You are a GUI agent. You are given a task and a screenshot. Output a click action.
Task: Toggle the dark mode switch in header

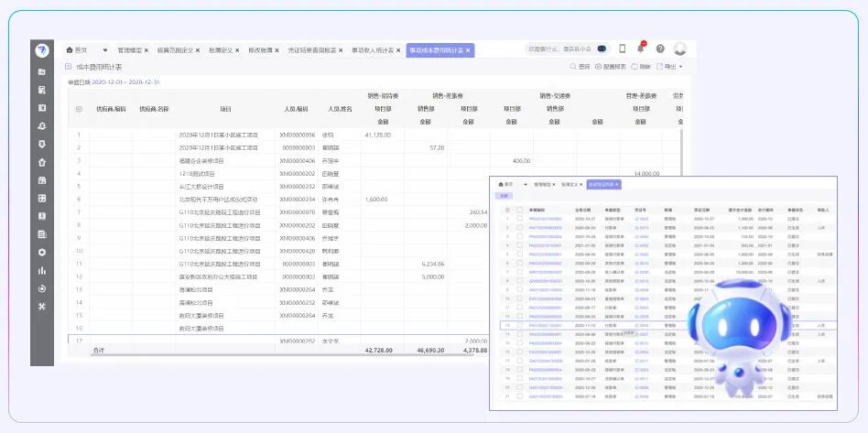[x=602, y=49]
